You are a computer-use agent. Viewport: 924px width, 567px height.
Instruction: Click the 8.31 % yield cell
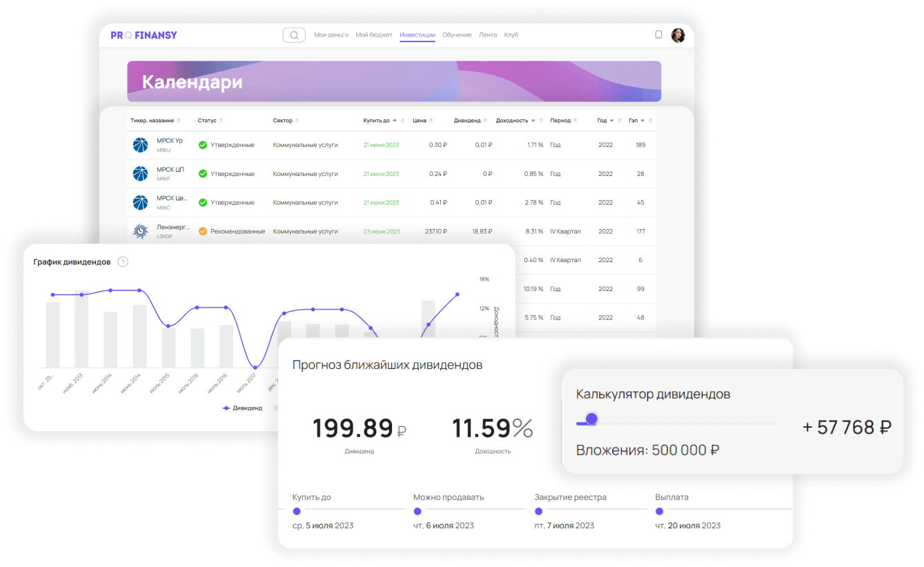533,232
